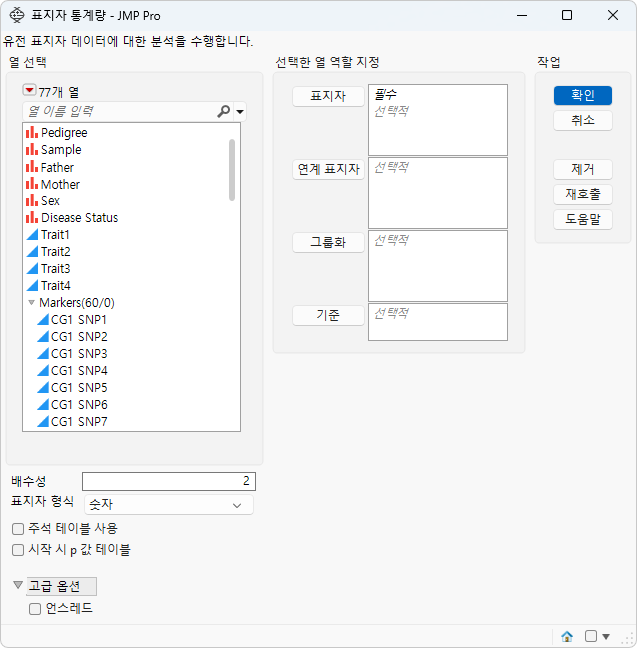Click the continuous icon beside Trait3
Image resolution: width=637 pixels, height=648 pixels.
tap(32, 269)
